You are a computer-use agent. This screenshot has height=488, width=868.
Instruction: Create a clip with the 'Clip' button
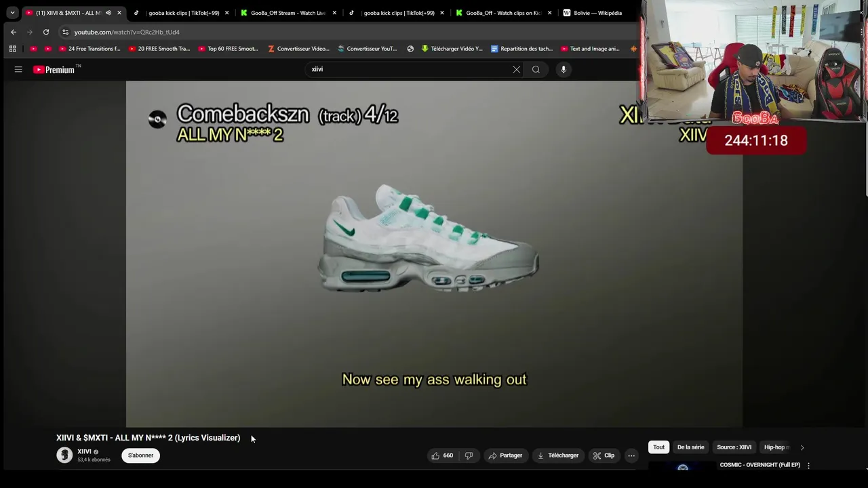[x=604, y=455]
